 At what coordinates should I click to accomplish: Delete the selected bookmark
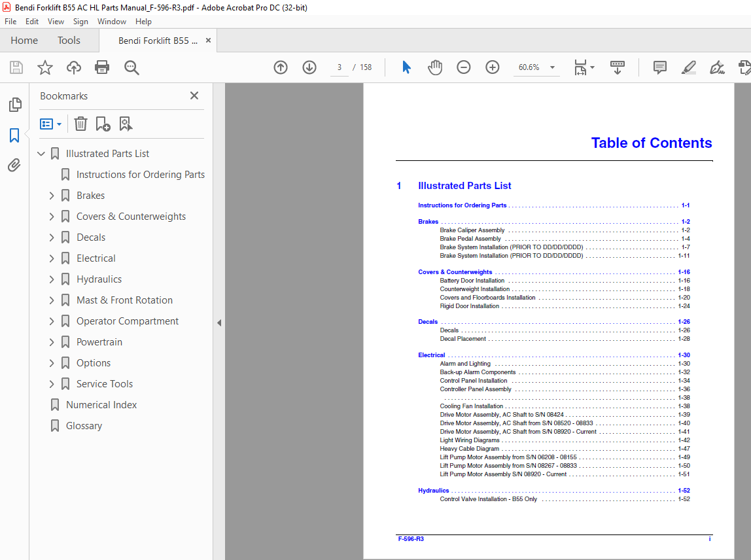80,124
